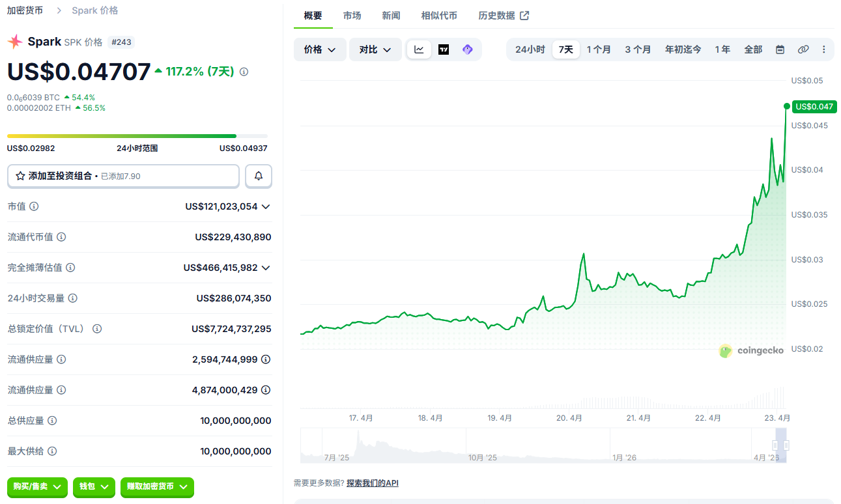This screenshot has height=504, width=841.
Task: Click the info icon after value 4,874,000,429
Action: [266, 390]
